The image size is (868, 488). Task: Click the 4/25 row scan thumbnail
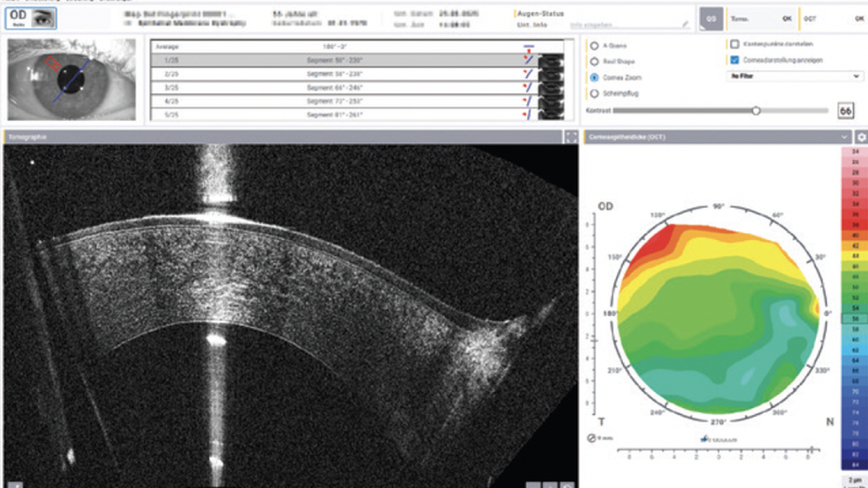pos(551,101)
